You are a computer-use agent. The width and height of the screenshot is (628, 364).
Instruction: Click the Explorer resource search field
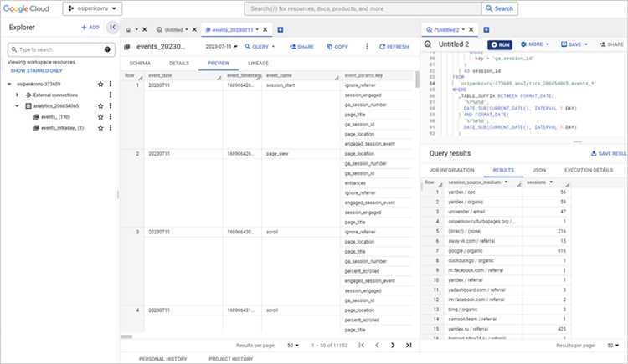[x=59, y=50]
